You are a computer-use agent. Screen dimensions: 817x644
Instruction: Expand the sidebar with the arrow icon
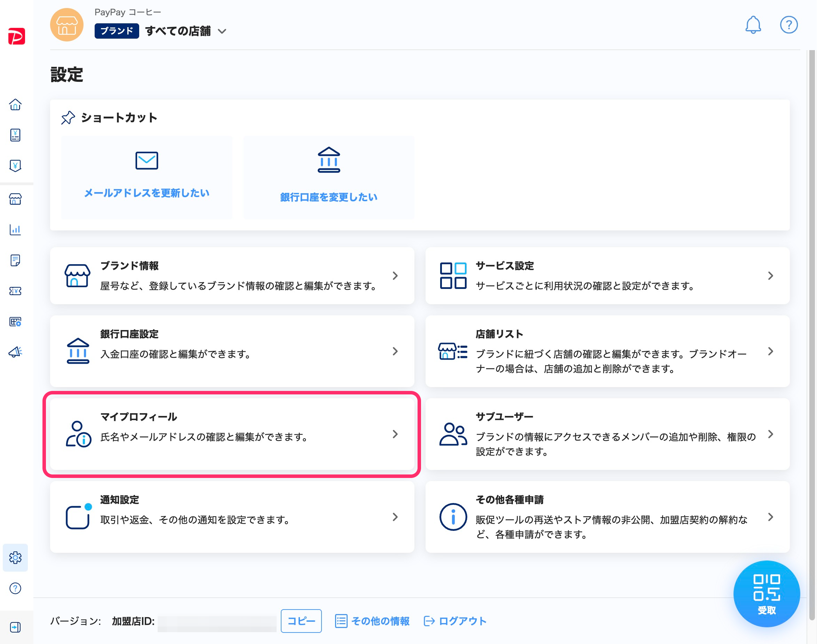(15, 627)
